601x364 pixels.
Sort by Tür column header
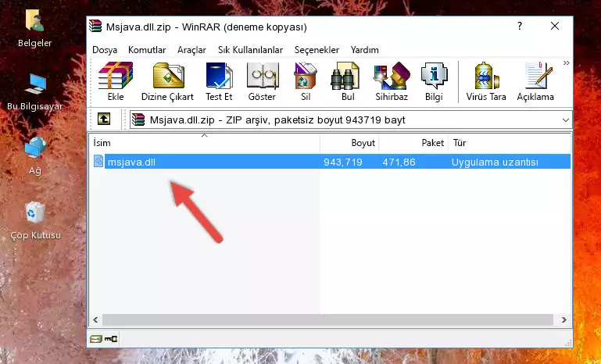click(x=510, y=143)
